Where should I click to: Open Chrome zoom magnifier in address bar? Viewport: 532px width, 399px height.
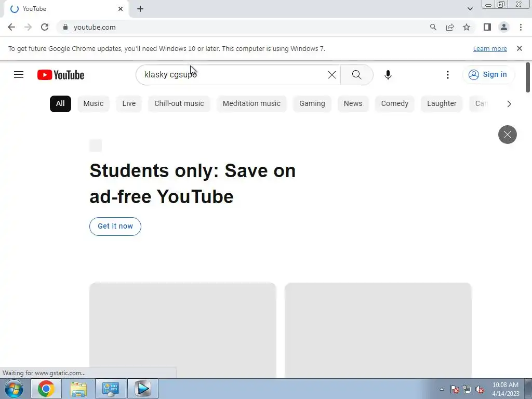click(433, 27)
